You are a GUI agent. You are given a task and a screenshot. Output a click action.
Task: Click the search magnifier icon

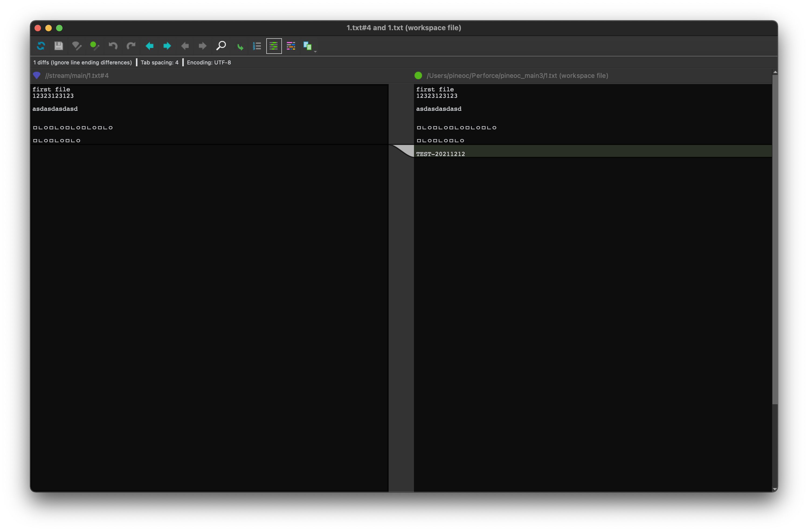pyautogui.click(x=221, y=46)
